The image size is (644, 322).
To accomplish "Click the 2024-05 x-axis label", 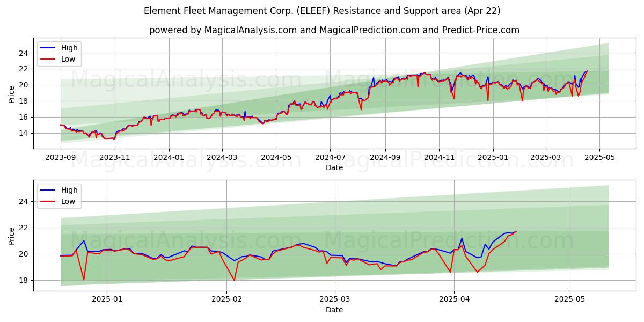I will 276,158.
